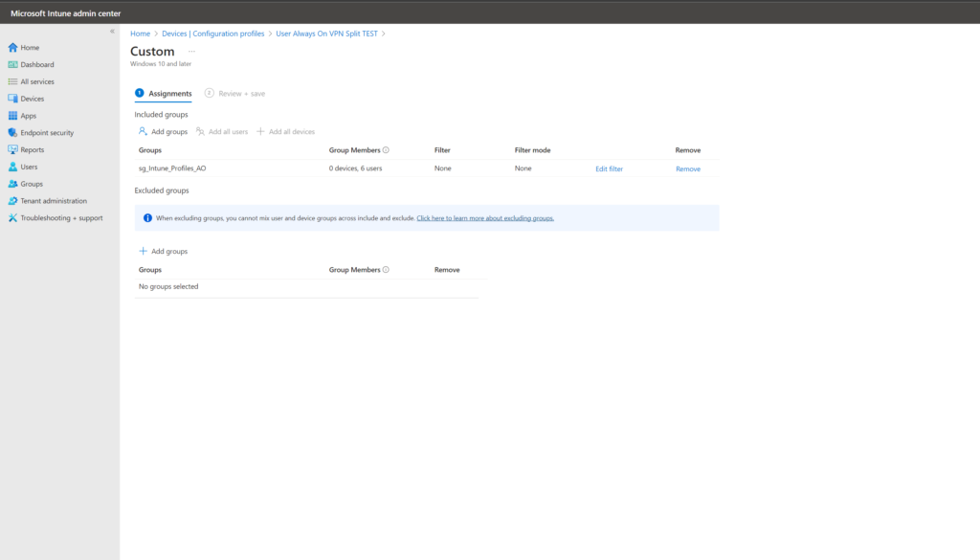Click the All services list icon
This screenshot has height=560, width=980.
pos(12,81)
